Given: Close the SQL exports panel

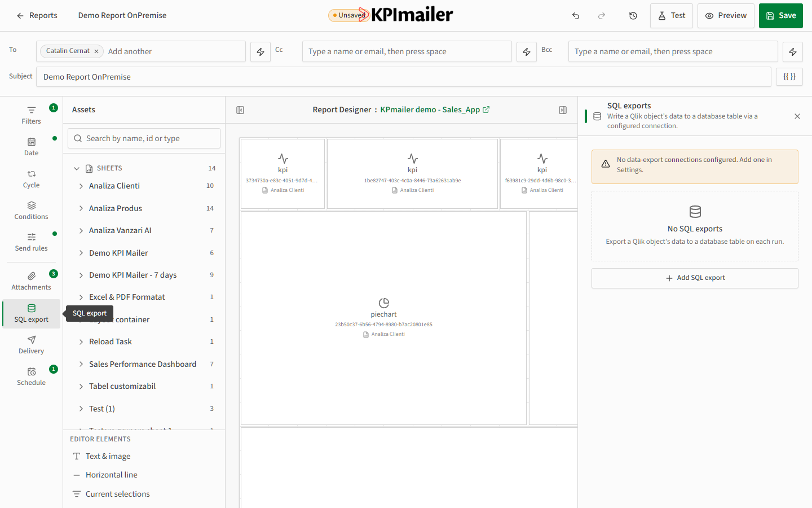Looking at the screenshot, I should pos(797,116).
